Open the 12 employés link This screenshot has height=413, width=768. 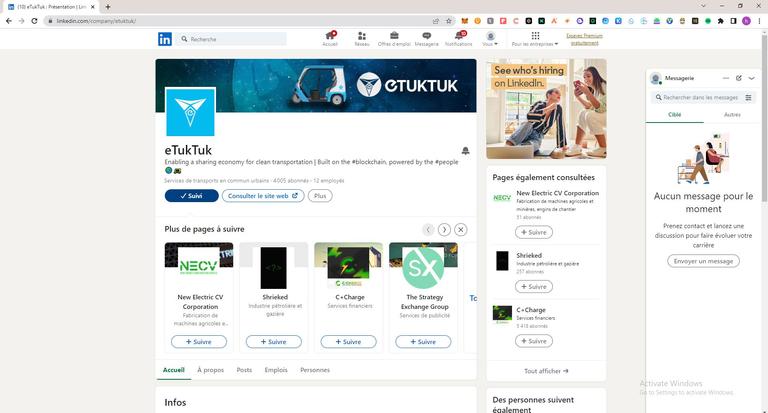329,181
